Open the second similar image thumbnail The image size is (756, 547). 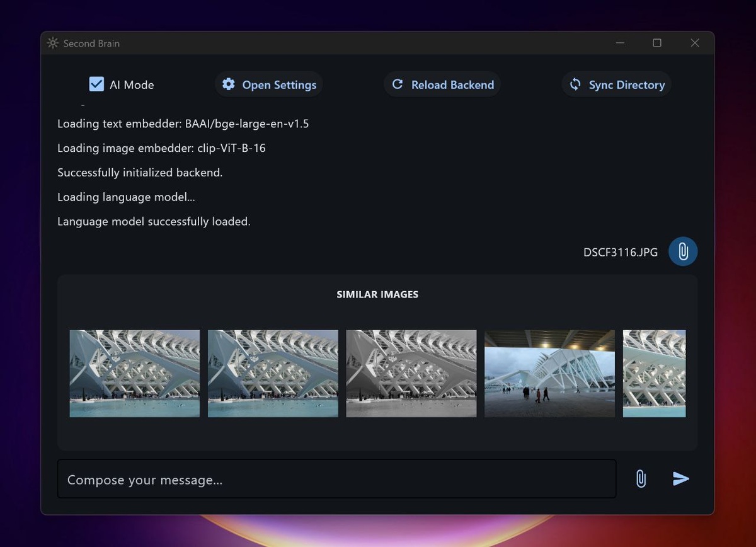pyautogui.click(x=273, y=374)
